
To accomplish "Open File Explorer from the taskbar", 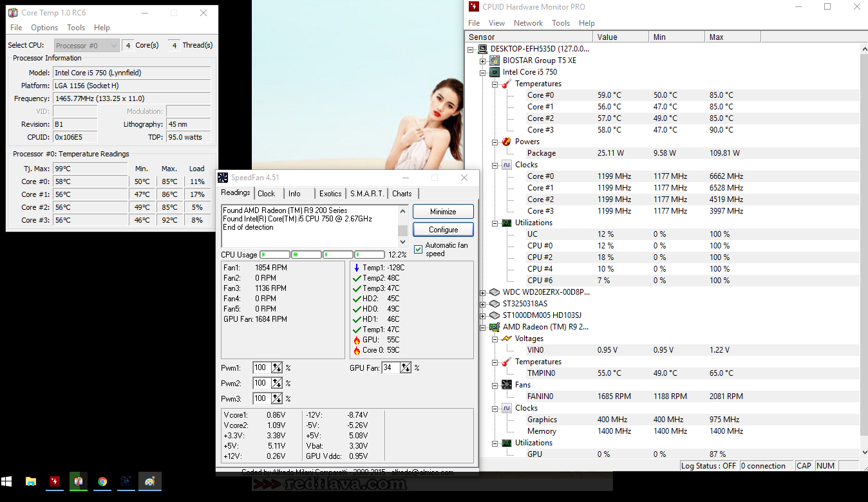I will 31,481.
